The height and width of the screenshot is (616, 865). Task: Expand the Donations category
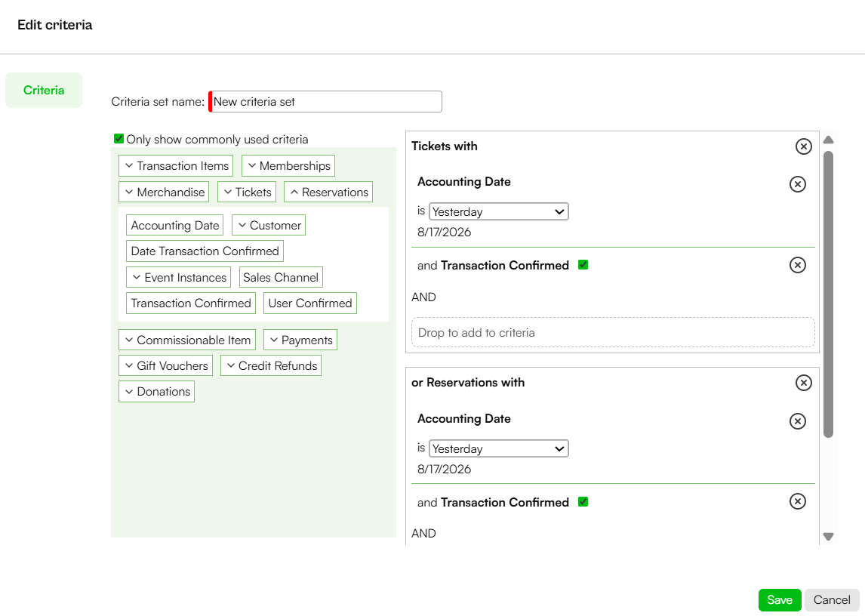tap(157, 391)
